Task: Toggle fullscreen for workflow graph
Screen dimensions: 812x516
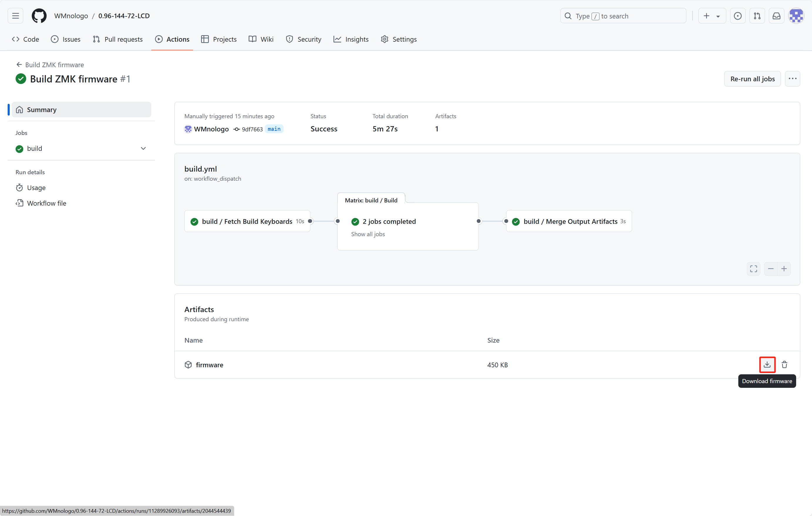Action: 754,269
